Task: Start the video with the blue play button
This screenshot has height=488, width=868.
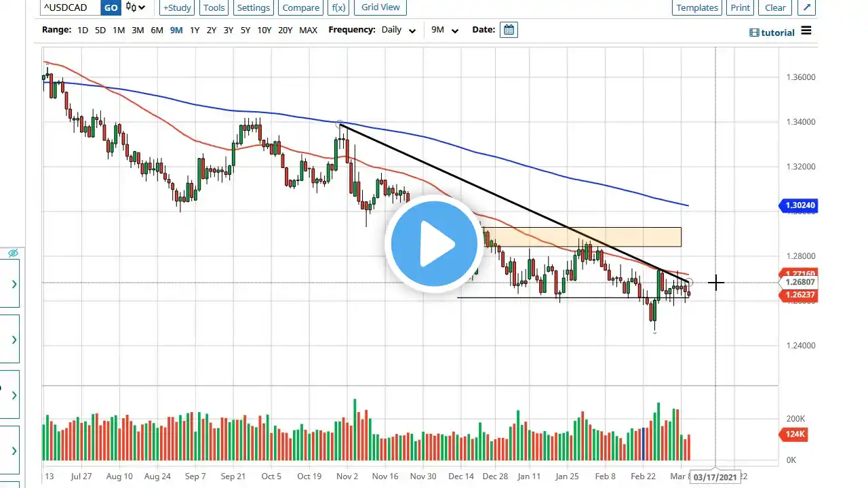Action: [434, 243]
